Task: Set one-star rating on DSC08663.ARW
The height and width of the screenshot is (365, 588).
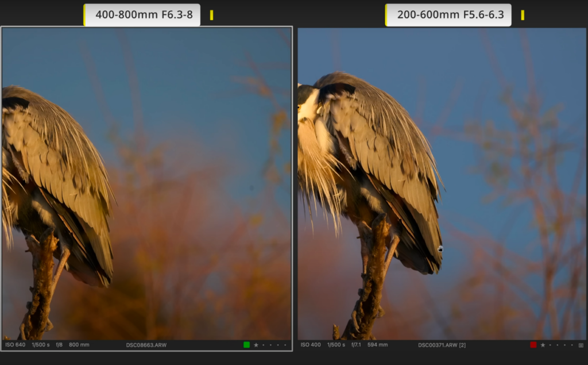Action: pos(256,345)
